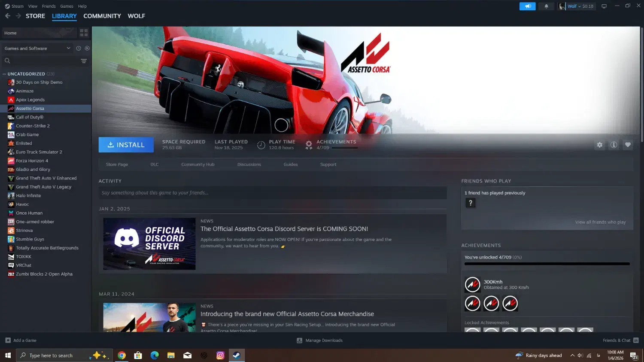This screenshot has width=644, height=362.
Task: Collapse the Uncategorized game list
Action: (x=4, y=74)
